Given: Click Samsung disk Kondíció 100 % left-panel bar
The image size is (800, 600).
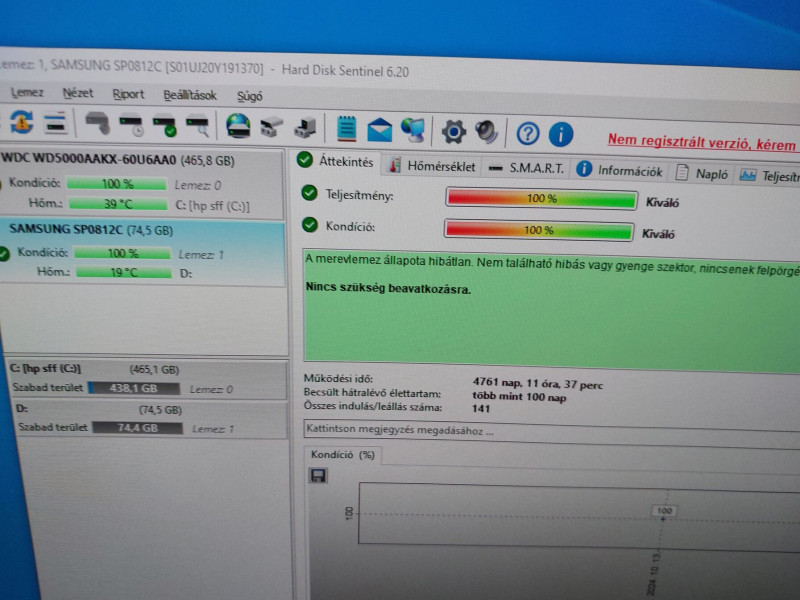Looking at the screenshot, I should pyautogui.click(x=122, y=253).
